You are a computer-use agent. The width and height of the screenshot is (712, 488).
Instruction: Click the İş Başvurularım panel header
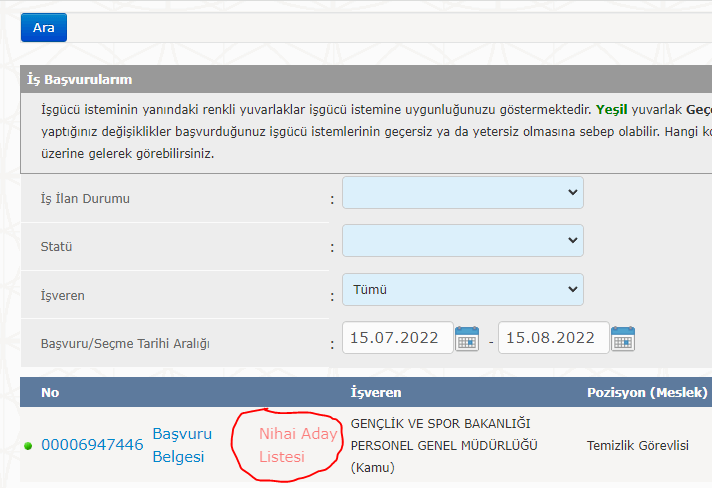[x=80, y=79]
